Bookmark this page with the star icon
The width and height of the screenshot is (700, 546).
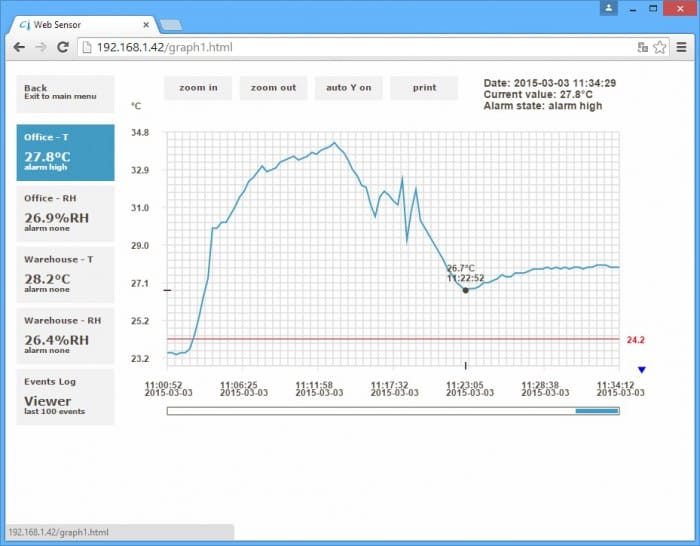coord(660,47)
